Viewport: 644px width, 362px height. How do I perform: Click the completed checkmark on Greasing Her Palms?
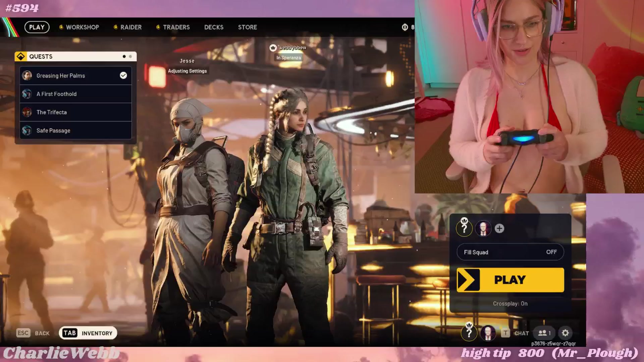point(123,75)
